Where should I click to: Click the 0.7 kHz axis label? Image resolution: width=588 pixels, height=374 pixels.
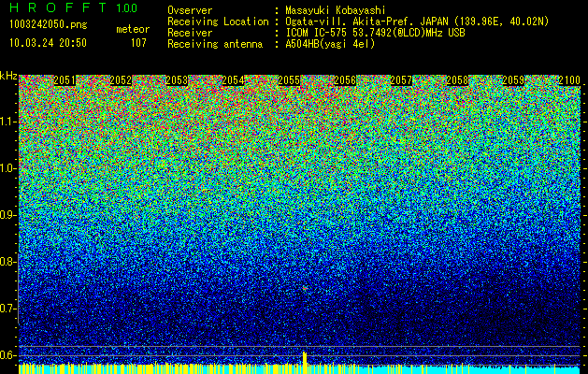pos(7,309)
